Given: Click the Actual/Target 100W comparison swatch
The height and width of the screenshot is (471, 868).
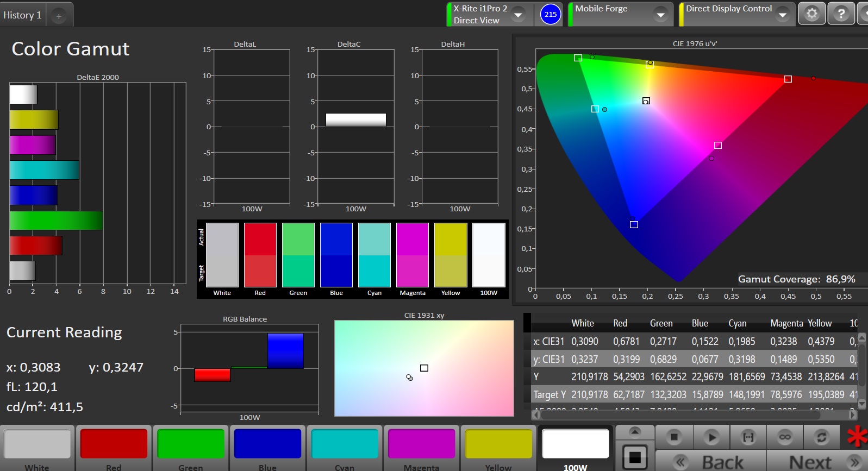Looking at the screenshot, I should (489, 255).
